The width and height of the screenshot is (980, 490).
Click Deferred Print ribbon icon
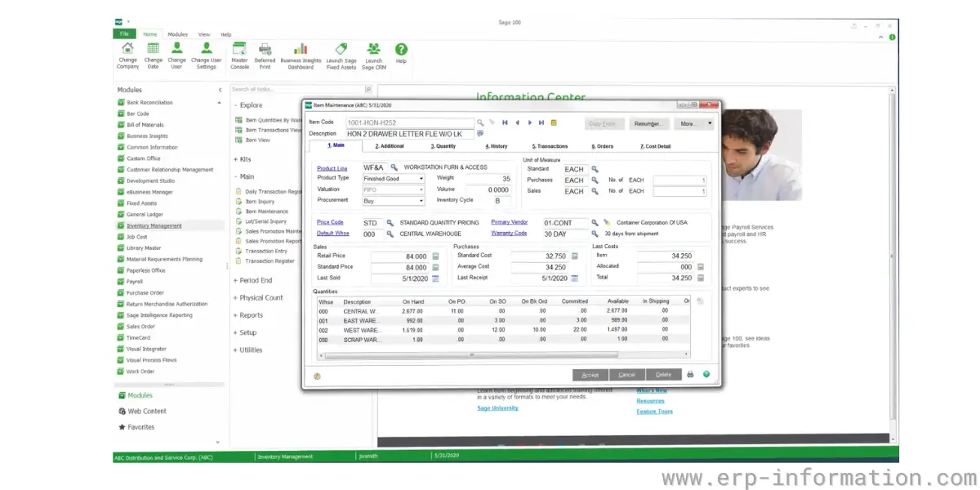coord(265,56)
